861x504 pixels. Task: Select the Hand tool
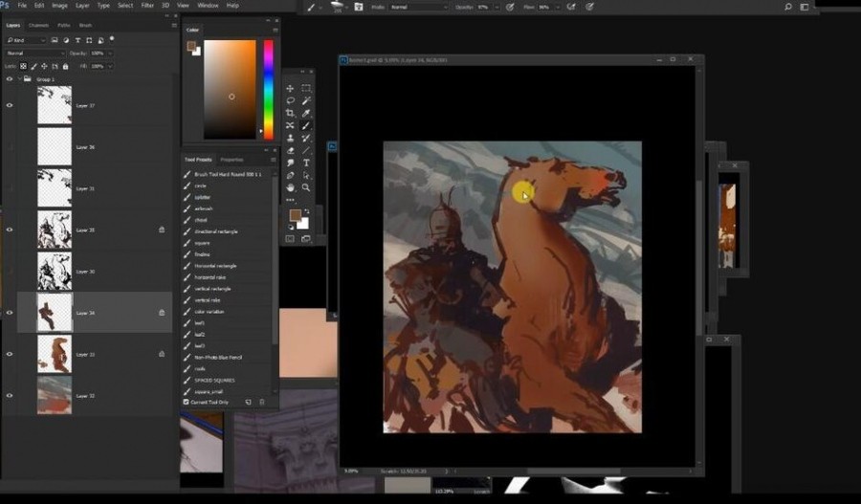(290, 187)
